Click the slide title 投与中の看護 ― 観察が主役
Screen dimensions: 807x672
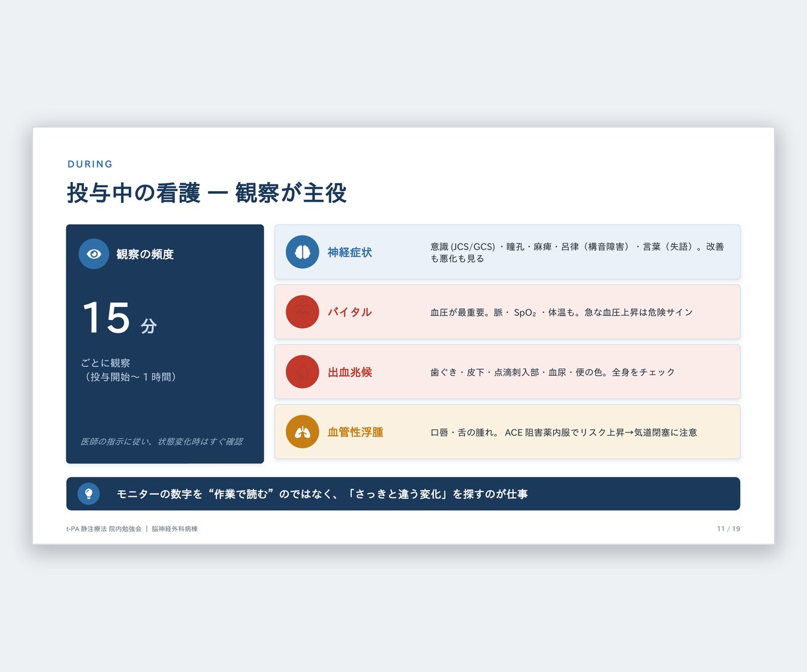pos(206,193)
